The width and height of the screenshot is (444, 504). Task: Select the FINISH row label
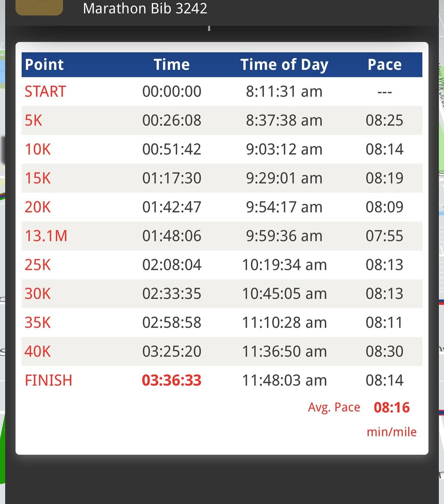(49, 380)
